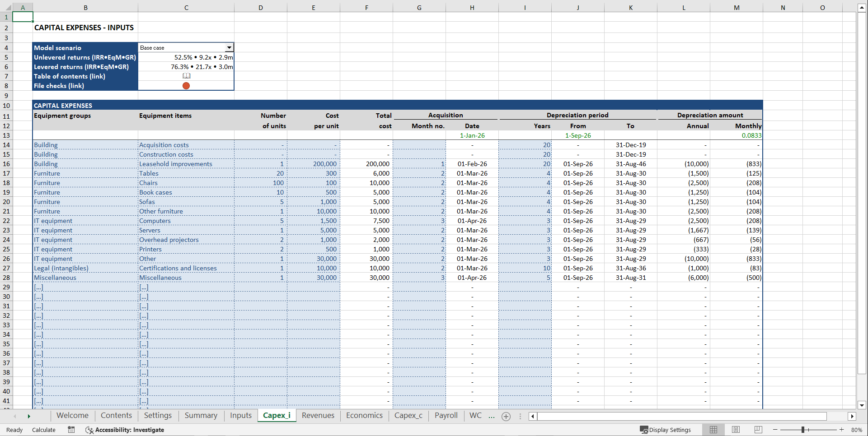Click the red File checks status icon
The image size is (868, 436).
[186, 85]
